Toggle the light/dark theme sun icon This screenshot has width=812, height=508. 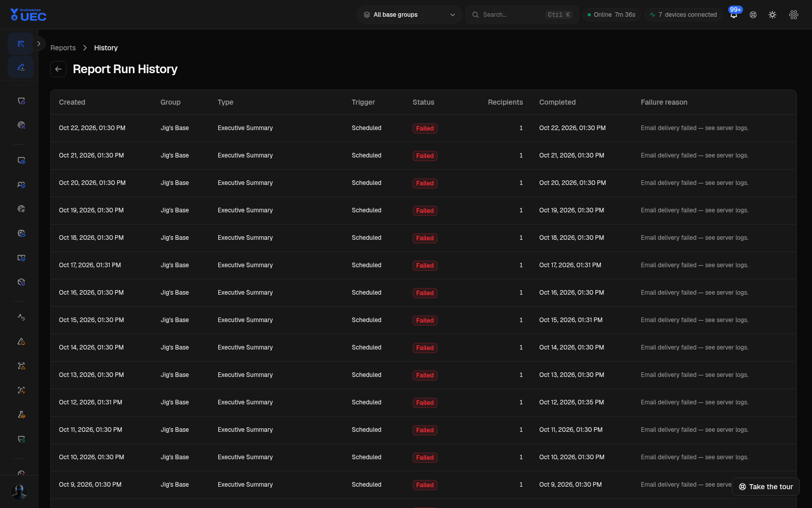[x=772, y=15]
